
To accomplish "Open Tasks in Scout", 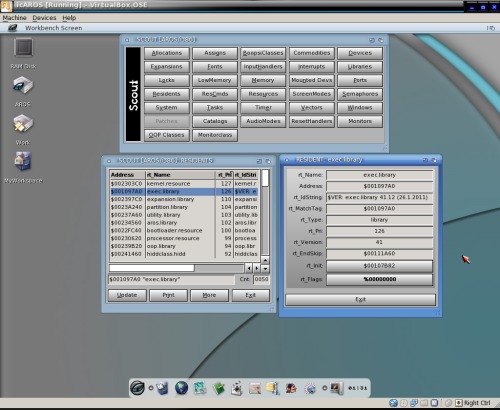I will click(215, 108).
